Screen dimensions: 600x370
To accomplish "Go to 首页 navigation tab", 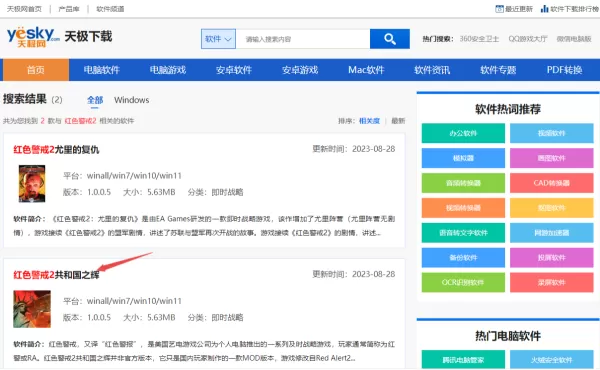I will point(36,70).
